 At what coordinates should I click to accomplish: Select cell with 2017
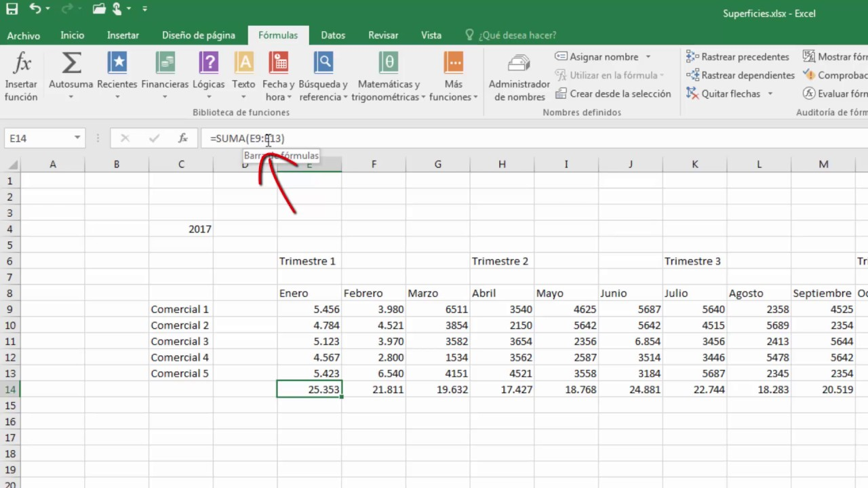[x=181, y=229]
